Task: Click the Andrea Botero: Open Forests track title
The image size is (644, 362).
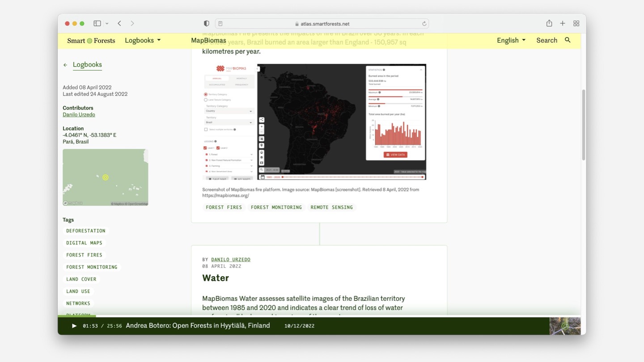Action: [198, 325]
